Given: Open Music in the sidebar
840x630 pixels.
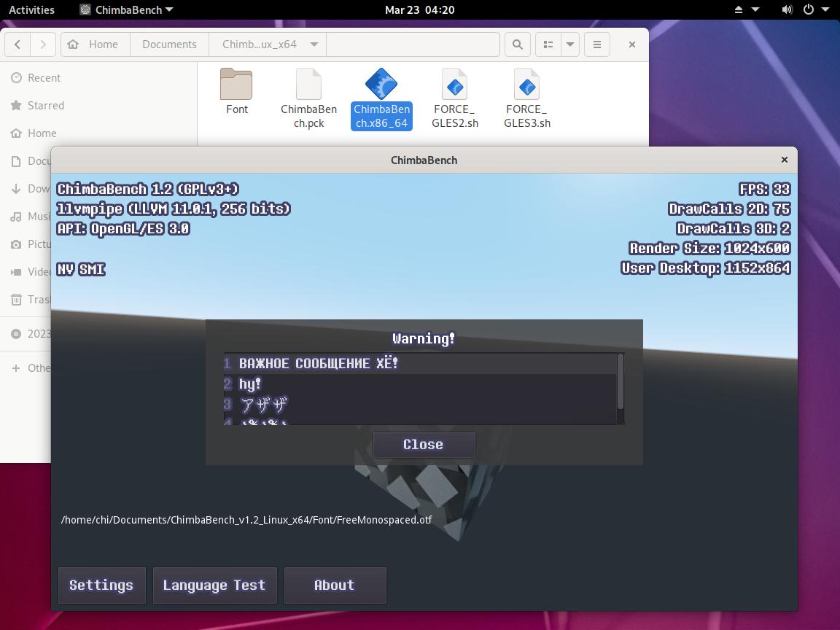Looking at the screenshot, I should click(x=29, y=217).
